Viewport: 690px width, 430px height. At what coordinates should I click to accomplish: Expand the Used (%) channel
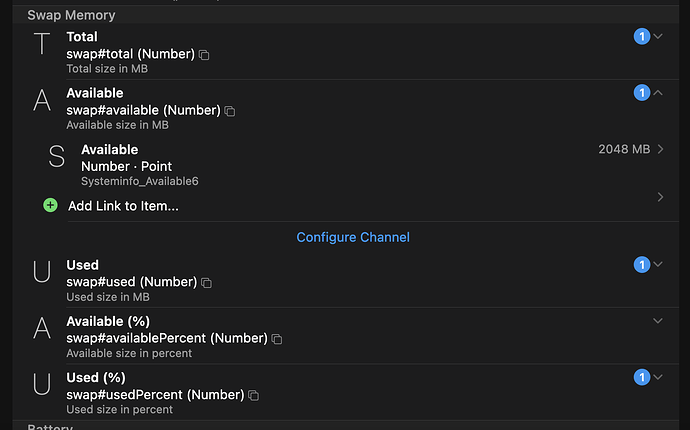tap(658, 377)
